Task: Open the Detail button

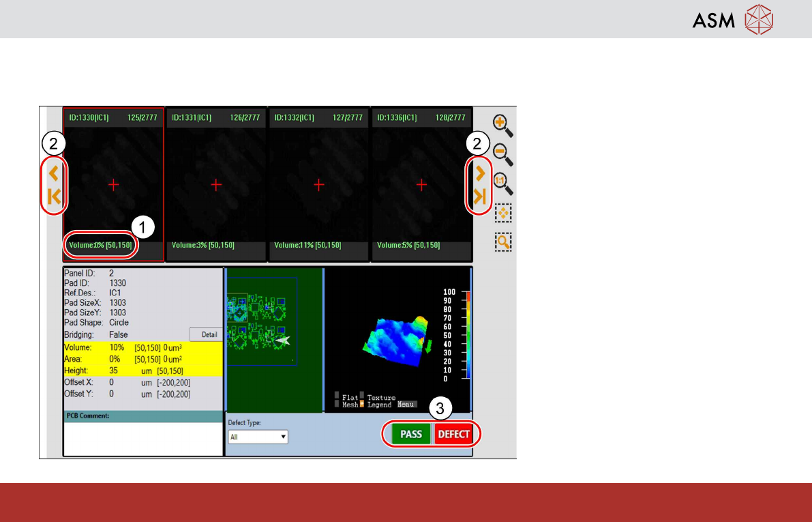Action: [x=206, y=334]
